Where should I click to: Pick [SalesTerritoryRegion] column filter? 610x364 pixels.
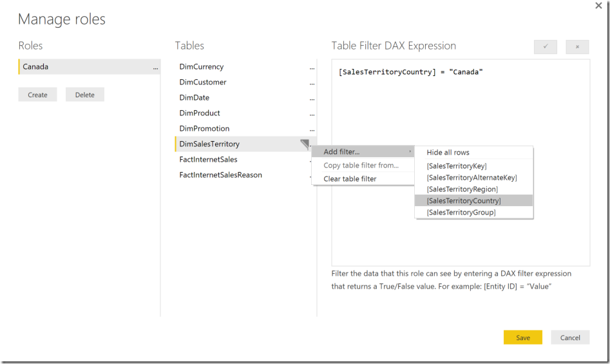[x=462, y=189]
